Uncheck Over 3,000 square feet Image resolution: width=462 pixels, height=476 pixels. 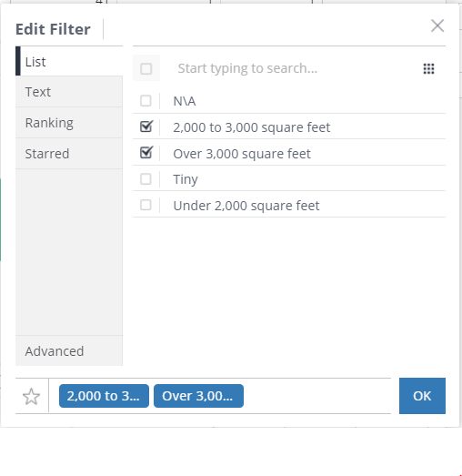coord(146,152)
